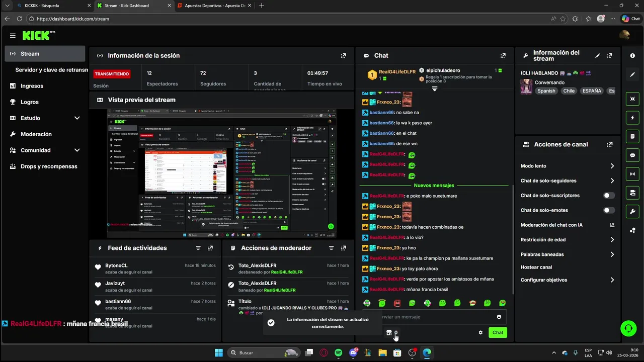Click the Conversando category thumbnail
This screenshot has height=362, width=644.
[x=526, y=86]
